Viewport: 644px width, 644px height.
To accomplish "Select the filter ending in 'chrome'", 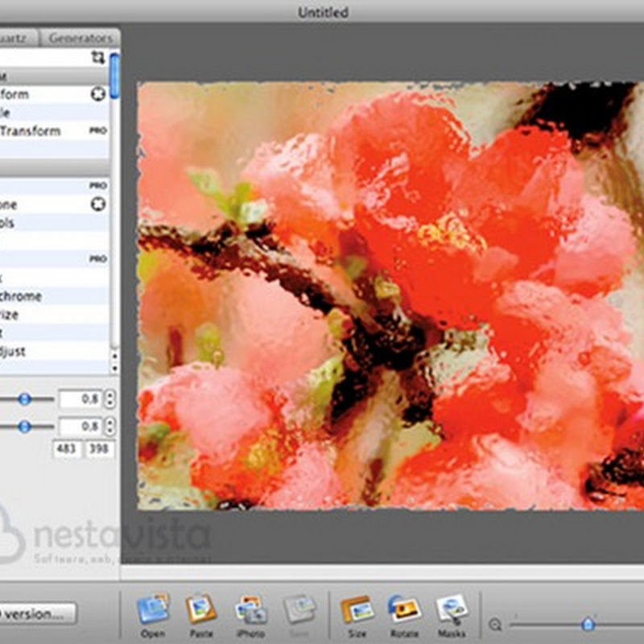I will [x=23, y=296].
